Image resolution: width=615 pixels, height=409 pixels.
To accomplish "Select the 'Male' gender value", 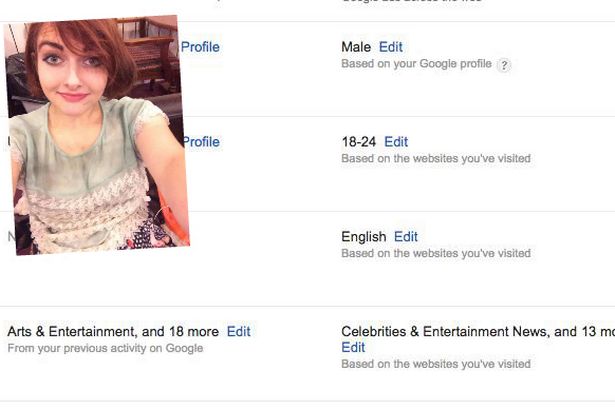I will (356, 47).
